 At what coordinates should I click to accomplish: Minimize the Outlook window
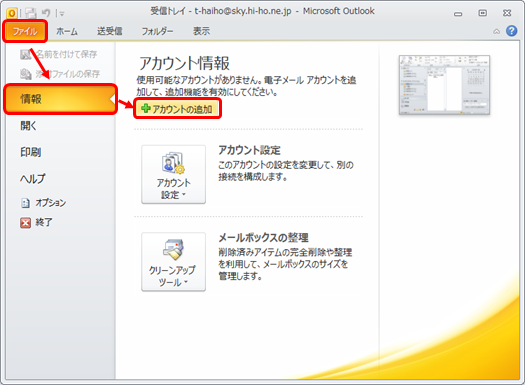click(x=458, y=14)
